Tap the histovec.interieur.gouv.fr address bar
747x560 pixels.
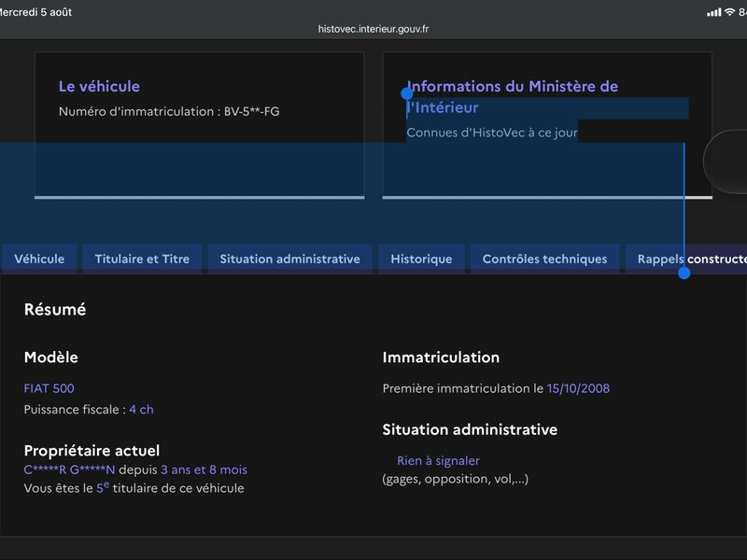pyautogui.click(x=373, y=29)
